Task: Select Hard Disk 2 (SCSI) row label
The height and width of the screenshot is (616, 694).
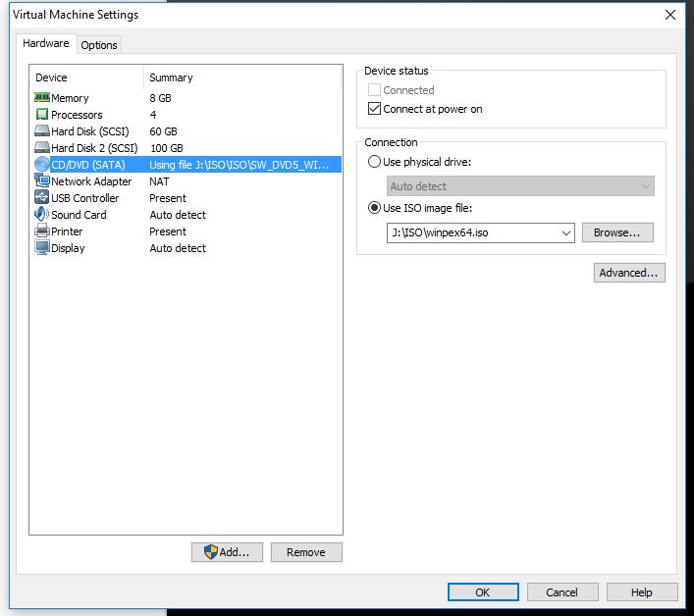Action: pos(94,148)
